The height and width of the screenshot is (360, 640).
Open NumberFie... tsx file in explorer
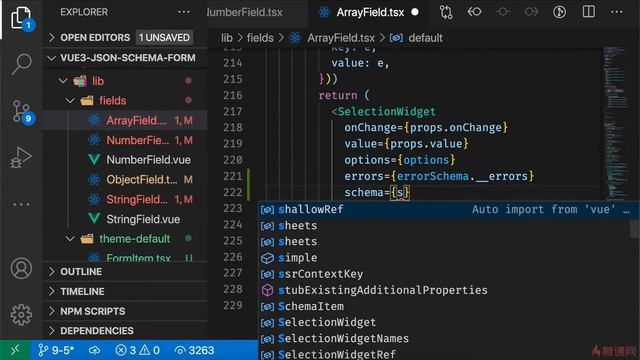tap(125, 140)
